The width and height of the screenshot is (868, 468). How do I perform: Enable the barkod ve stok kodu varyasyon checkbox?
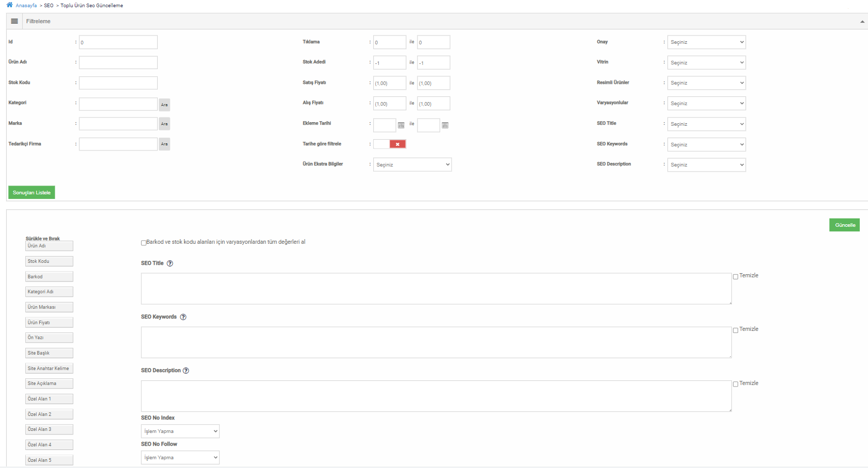[144, 243]
